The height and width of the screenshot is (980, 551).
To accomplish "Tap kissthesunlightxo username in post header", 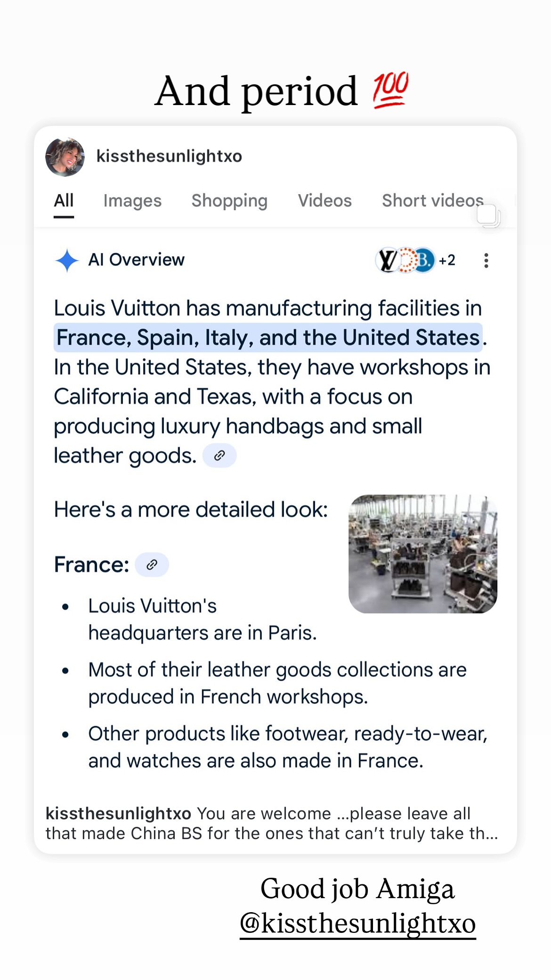I will (x=169, y=156).
